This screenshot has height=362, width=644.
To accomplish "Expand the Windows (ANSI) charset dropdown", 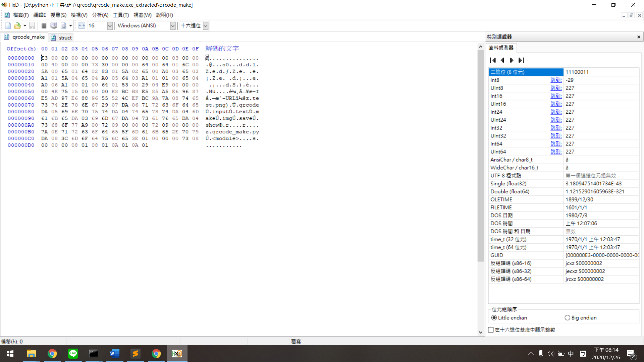I will pyautogui.click(x=173, y=26).
